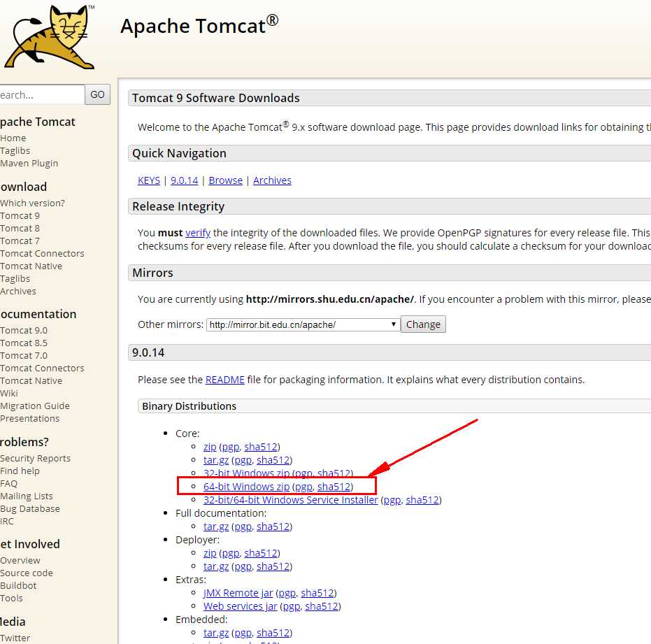Open Twitter link under Media

15,638
